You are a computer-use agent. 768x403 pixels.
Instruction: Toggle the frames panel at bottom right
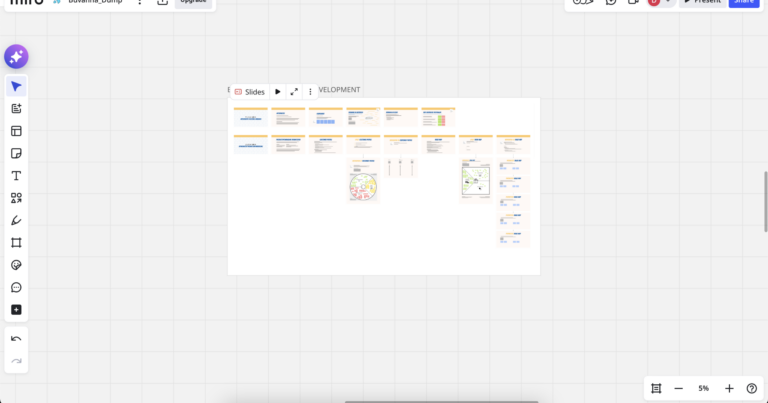point(656,388)
